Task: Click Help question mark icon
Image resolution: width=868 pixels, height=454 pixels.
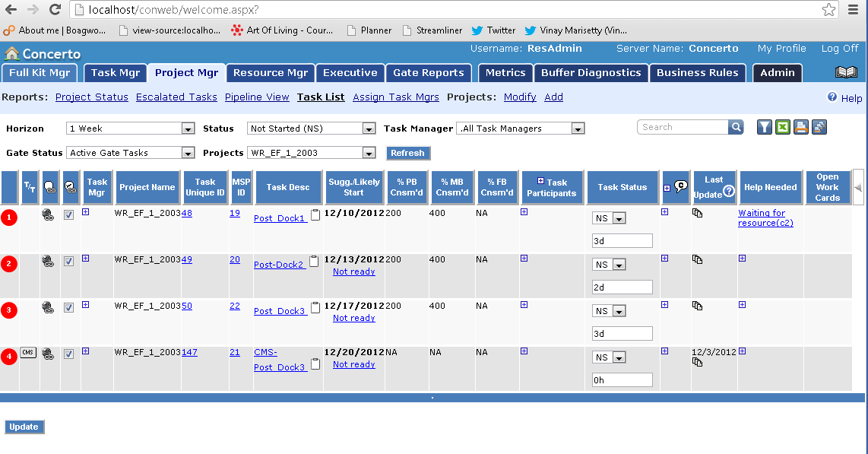Action: pyautogui.click(x=832, y=97)
